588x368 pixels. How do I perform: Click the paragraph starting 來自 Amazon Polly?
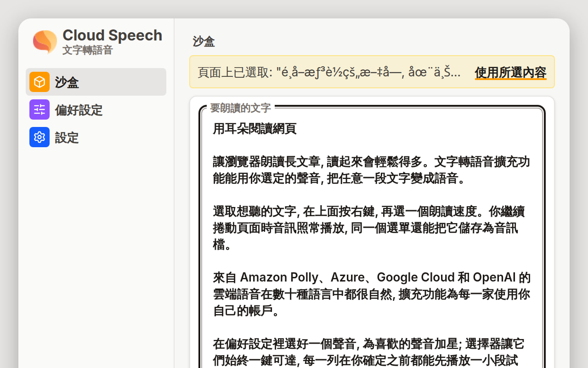click(372, 294)
